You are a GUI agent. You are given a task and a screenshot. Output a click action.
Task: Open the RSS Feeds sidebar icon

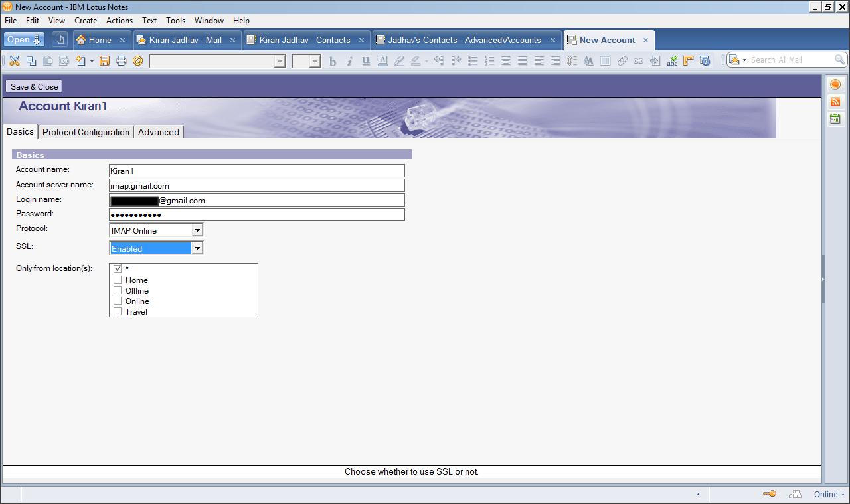[x=835, y=102]
